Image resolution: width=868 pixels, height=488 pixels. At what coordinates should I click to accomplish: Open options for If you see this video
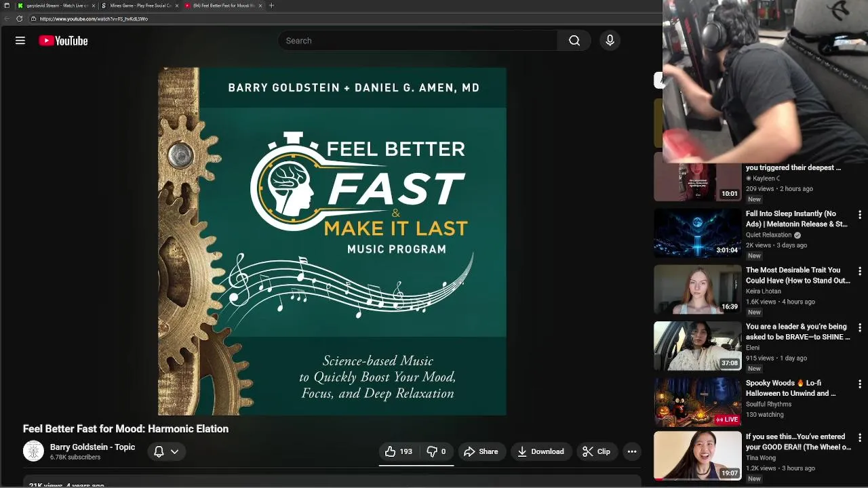click(x=860, y=437)
